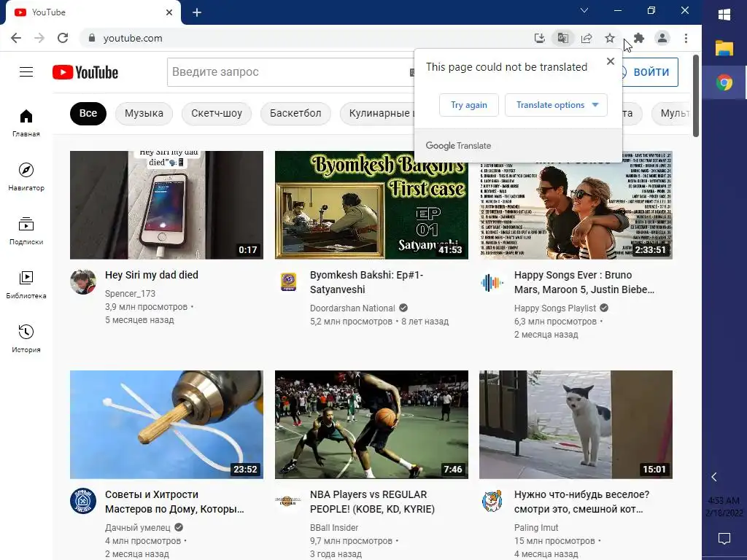
Task: Open the funny cat video thumbnail
Action: (576, 425)
